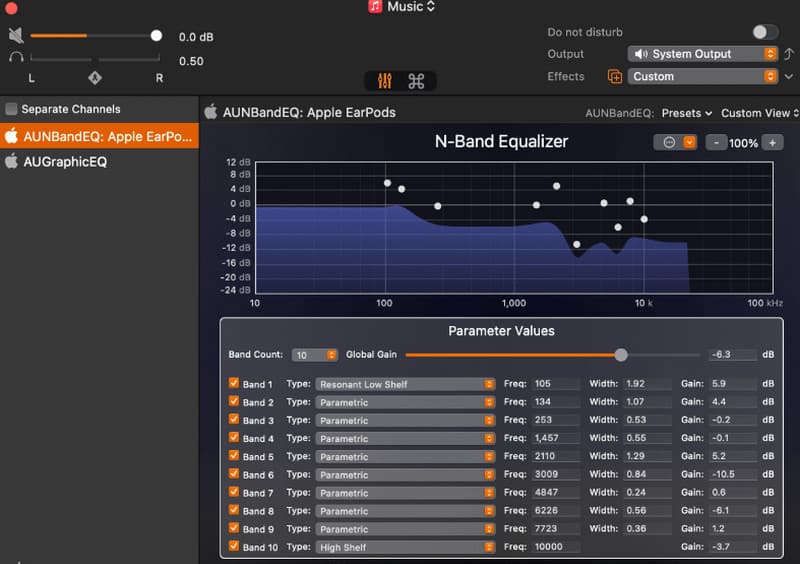Expand the Band Count dropdown
This screenshot has width=800, height=564.
coord(315,355)
